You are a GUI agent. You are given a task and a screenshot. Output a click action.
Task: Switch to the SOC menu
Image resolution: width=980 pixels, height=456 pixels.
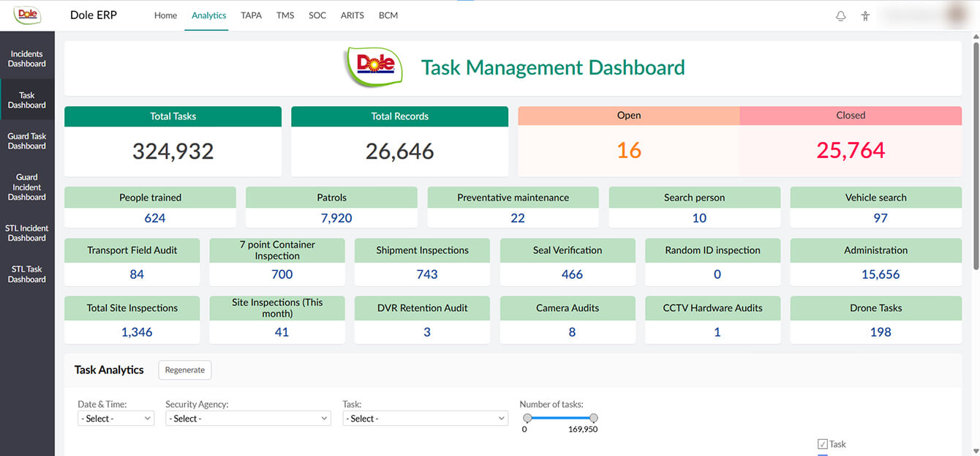click(317, 15)
